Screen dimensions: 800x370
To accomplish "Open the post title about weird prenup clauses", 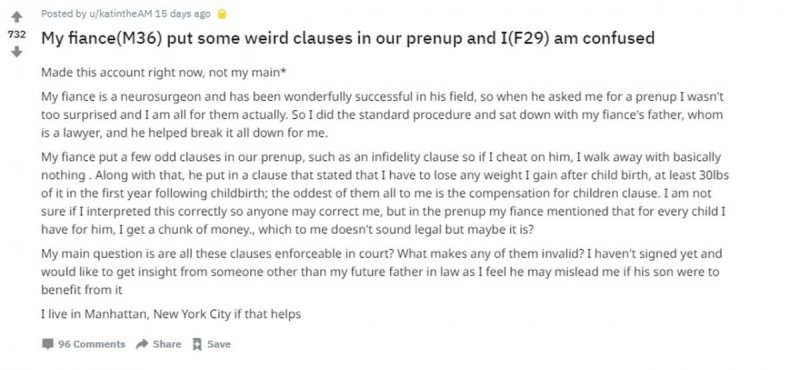I will pos(347,38).
